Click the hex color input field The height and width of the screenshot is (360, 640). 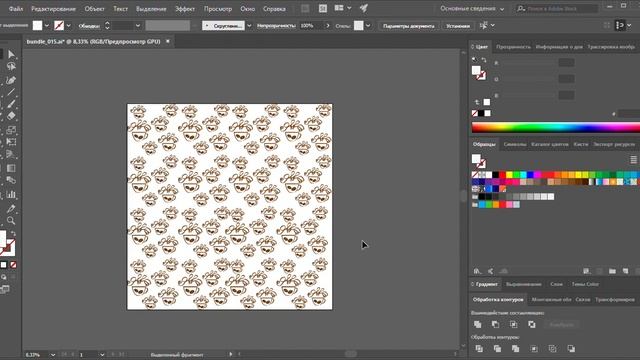click(629, 114)
